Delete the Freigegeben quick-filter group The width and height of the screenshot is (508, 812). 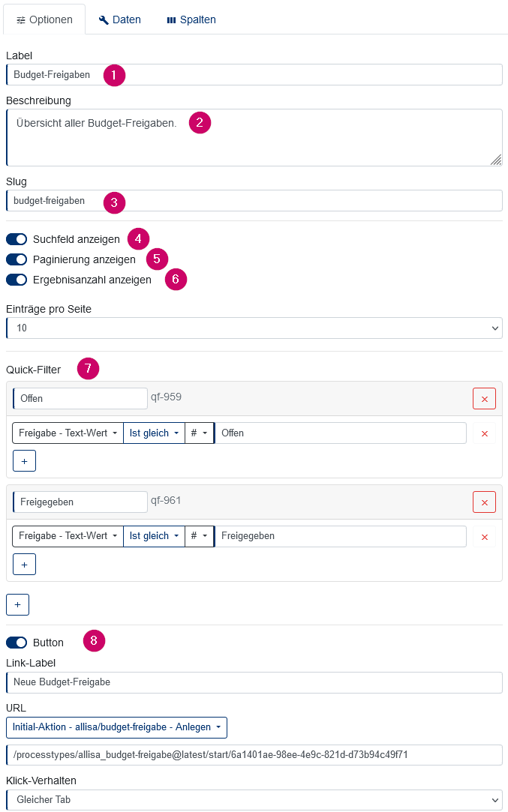(x=484, y=502)
